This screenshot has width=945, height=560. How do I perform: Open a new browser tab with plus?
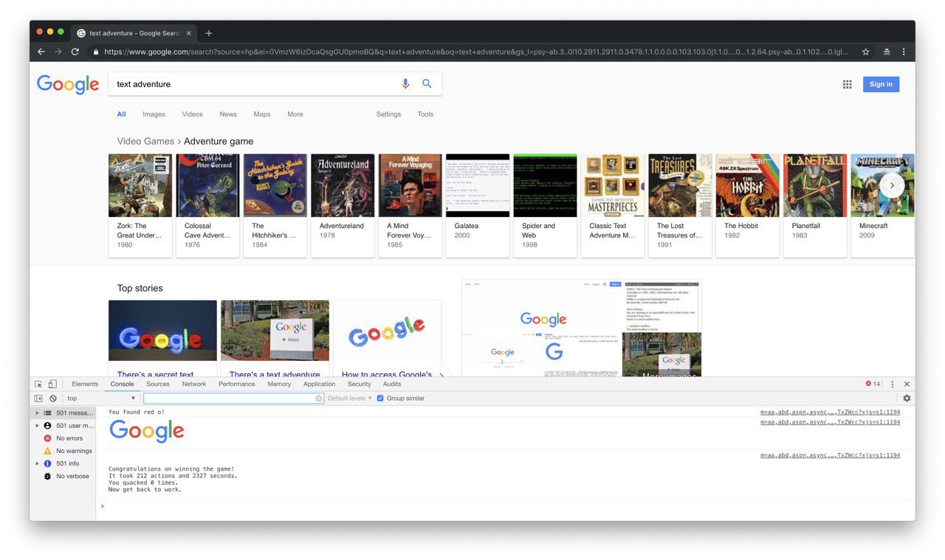[x=209, y=33]
